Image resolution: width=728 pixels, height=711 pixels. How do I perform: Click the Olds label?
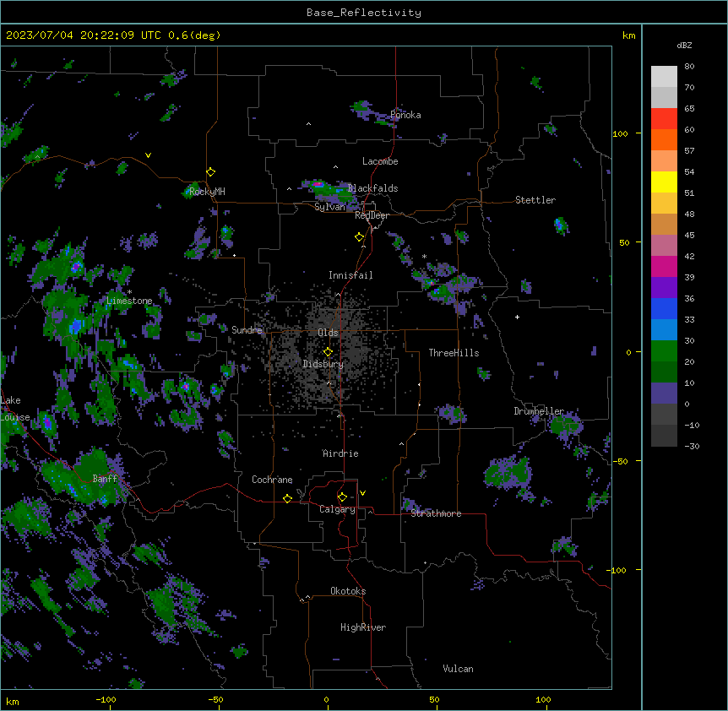coord(328,333)
